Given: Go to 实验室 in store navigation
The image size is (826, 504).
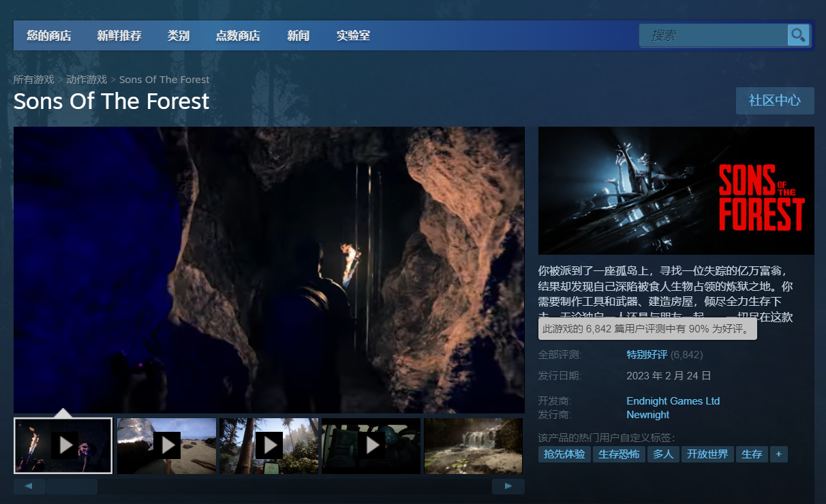Looking at the screenshot, I should point(353,35).
